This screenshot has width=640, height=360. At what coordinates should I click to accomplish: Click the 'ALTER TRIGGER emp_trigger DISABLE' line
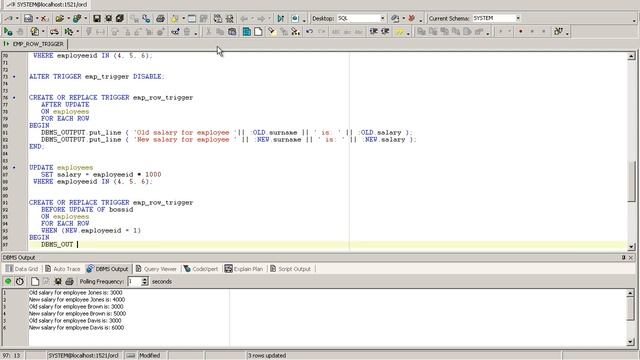[96, 76]
